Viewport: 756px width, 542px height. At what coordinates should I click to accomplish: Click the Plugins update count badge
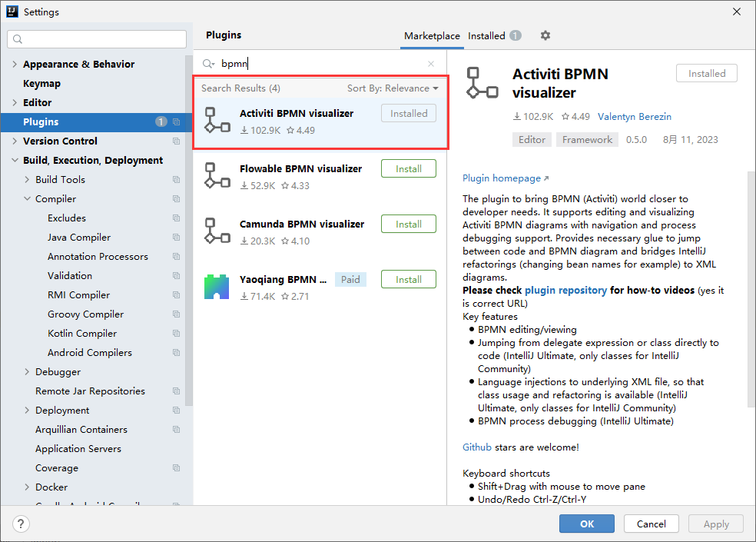click(x=161, y=122)
